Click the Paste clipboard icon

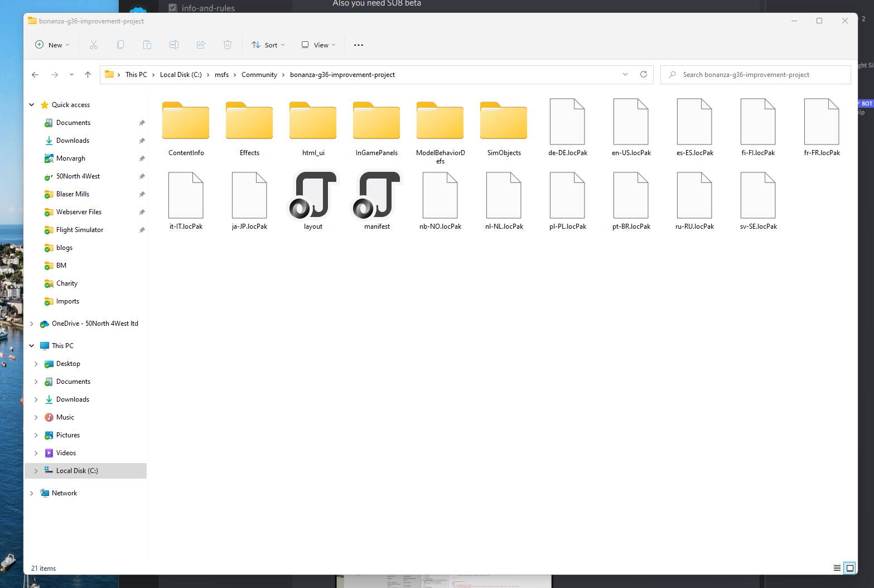tap(147, 45)
